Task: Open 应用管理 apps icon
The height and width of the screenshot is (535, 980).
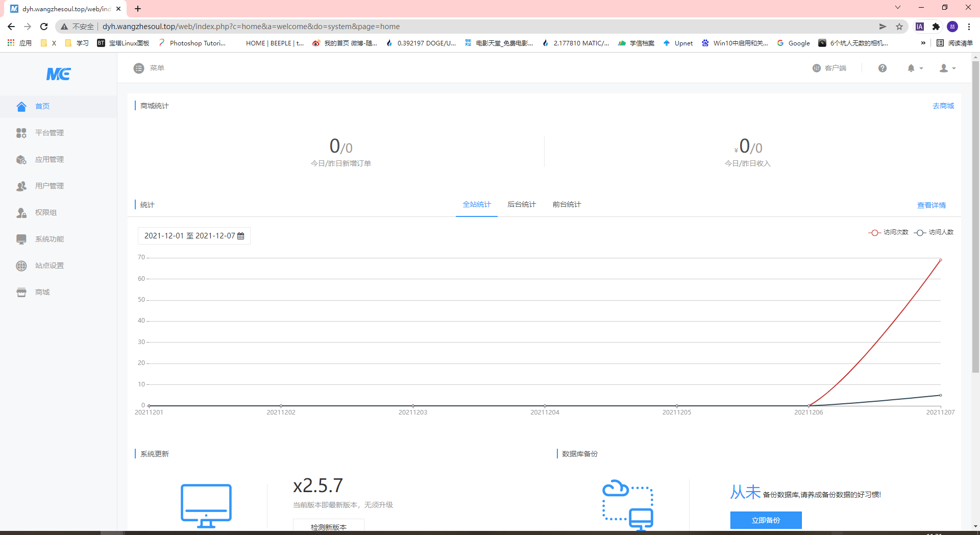Action: click(x=21, y=159)
